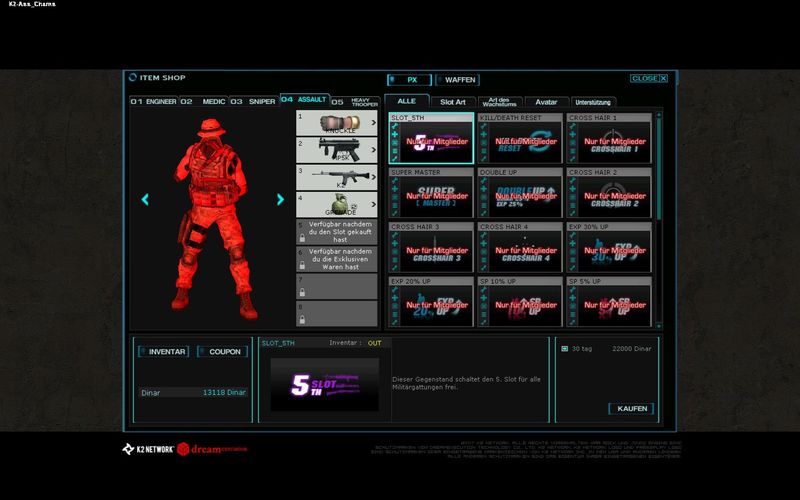Image resolution: width=800 pixels, height=500 pixels.
Task: Click medic plus icon on EXP 30% UP card
Action: click(x=572, y=244)
